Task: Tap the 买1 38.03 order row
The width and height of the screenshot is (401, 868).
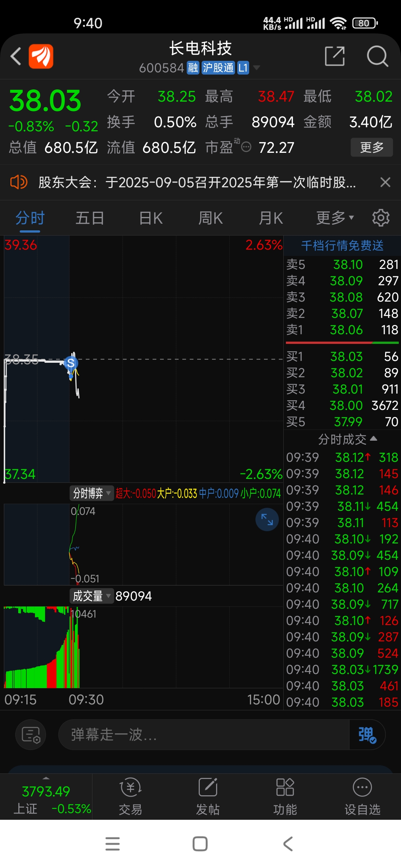Action: [342, 356]
